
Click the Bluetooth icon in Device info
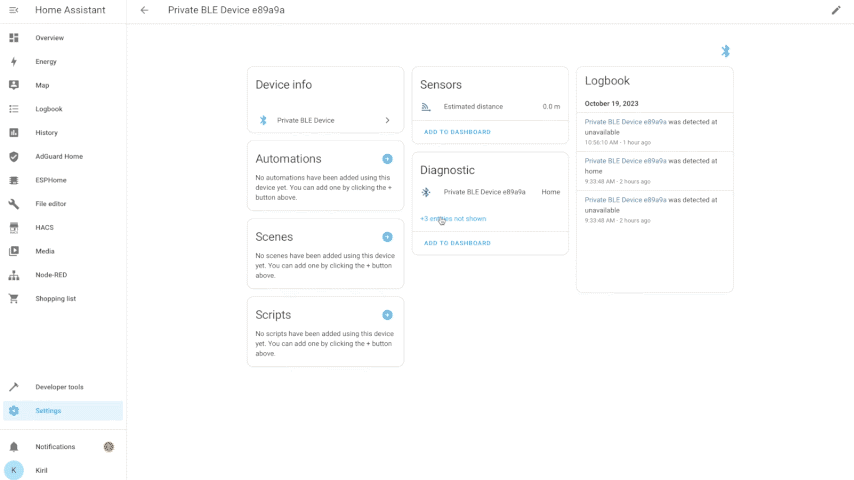pyautogui.click(x=263, y=120)
